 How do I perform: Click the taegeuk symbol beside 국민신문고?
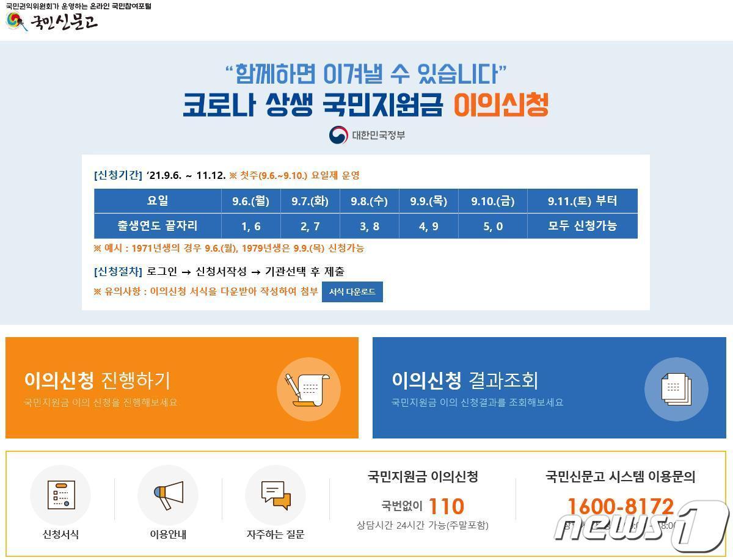(13, 23)
